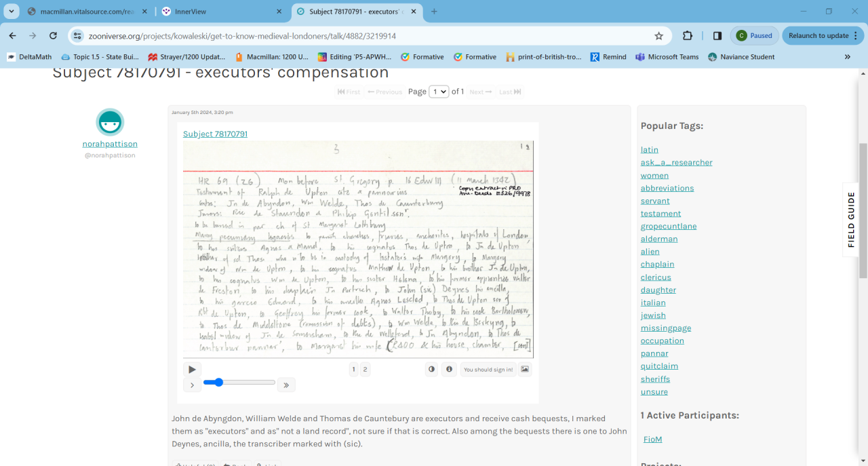Open the Strayer/1200 Updat... bookmark
Viewport: 868px width, 466px height.
point(186,57)
